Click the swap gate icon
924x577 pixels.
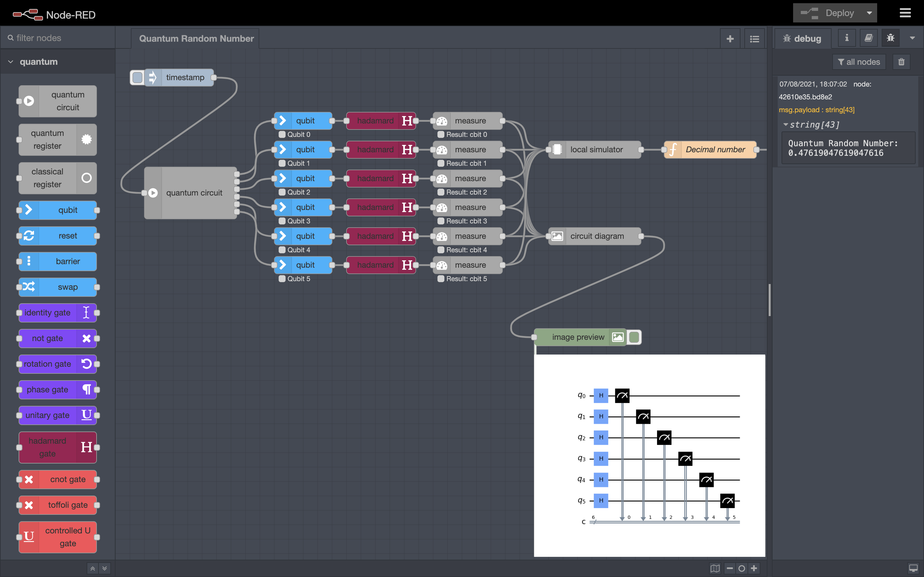pyautogui.click(x=29, y=287)
